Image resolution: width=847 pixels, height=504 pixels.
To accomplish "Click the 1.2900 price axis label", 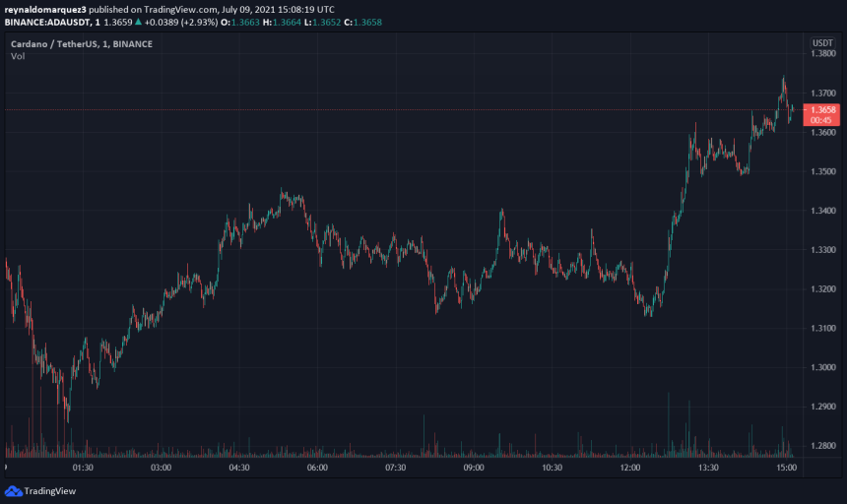I will point(822,407).
